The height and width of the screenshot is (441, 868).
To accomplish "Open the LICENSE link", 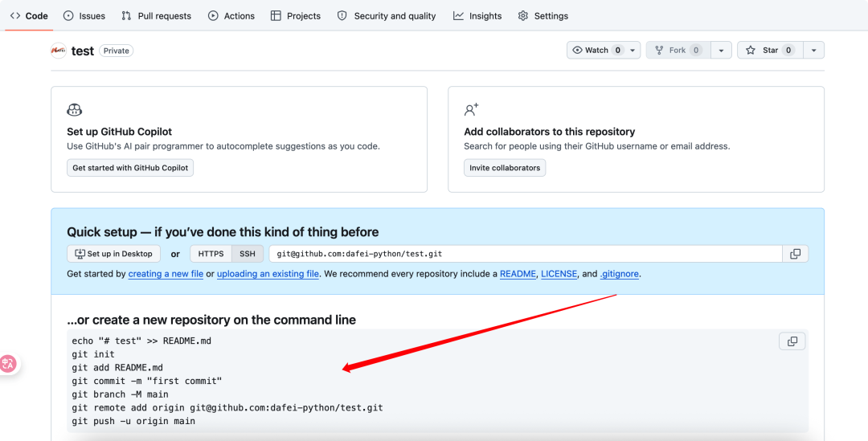I will [559, 274].
